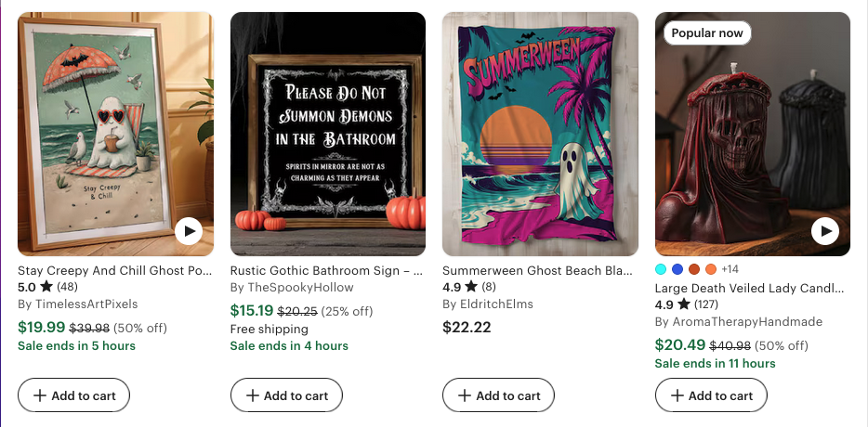The image size is (868, 427).
Task: Open the Stay Creepy And Chill listing title
Action: pos(115,270)
